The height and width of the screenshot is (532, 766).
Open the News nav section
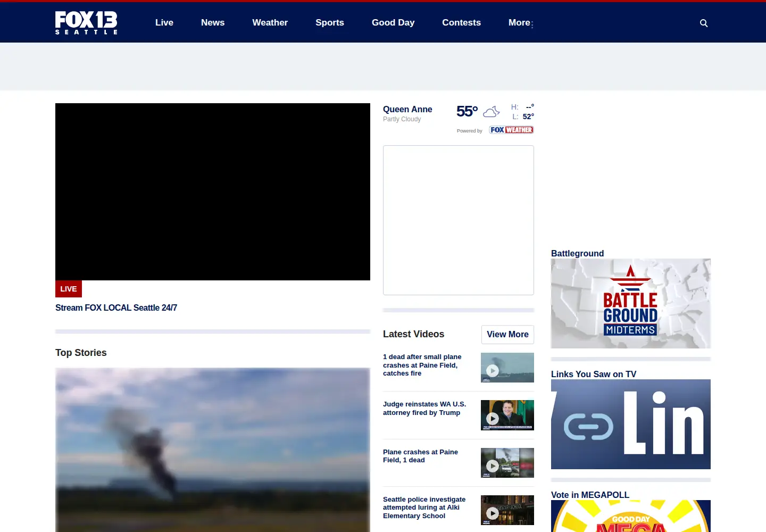click(213, 22)
